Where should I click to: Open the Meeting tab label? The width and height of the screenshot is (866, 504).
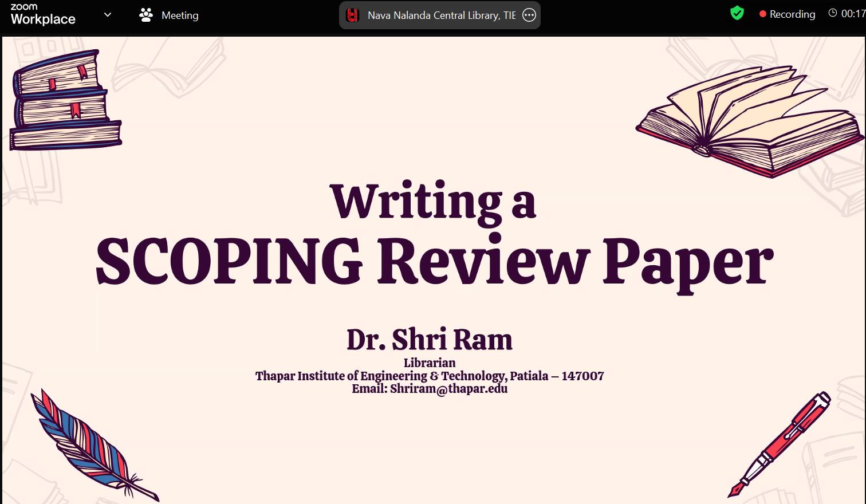[180, 15]
